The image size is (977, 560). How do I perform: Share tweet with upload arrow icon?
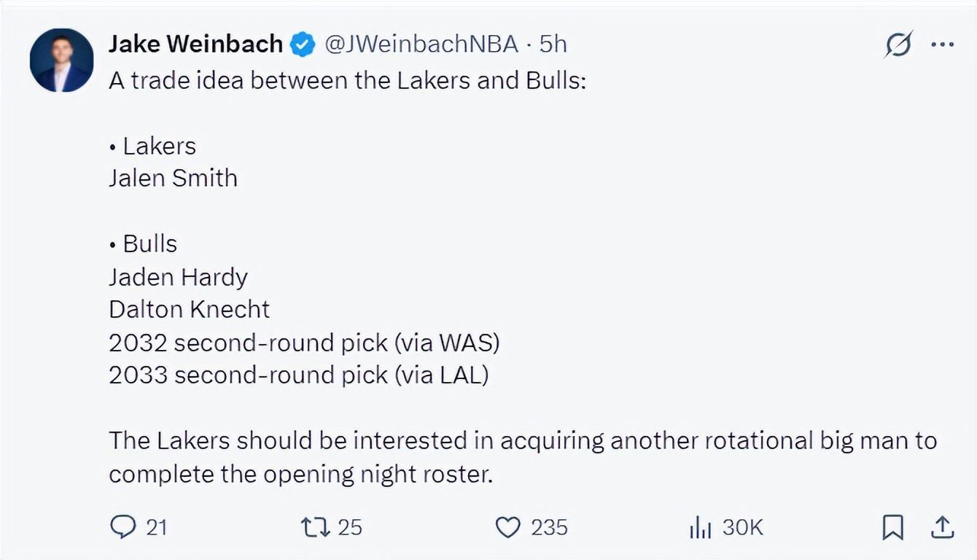point(941,526)
